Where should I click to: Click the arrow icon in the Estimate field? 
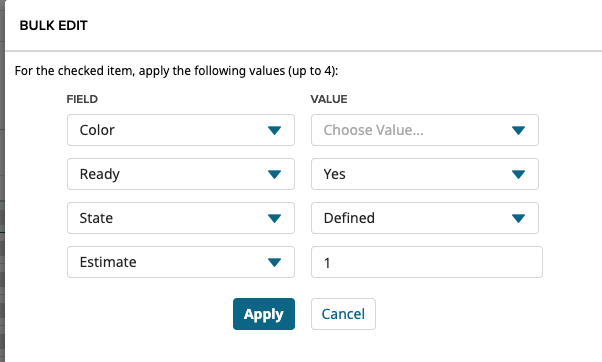(274, 263)
